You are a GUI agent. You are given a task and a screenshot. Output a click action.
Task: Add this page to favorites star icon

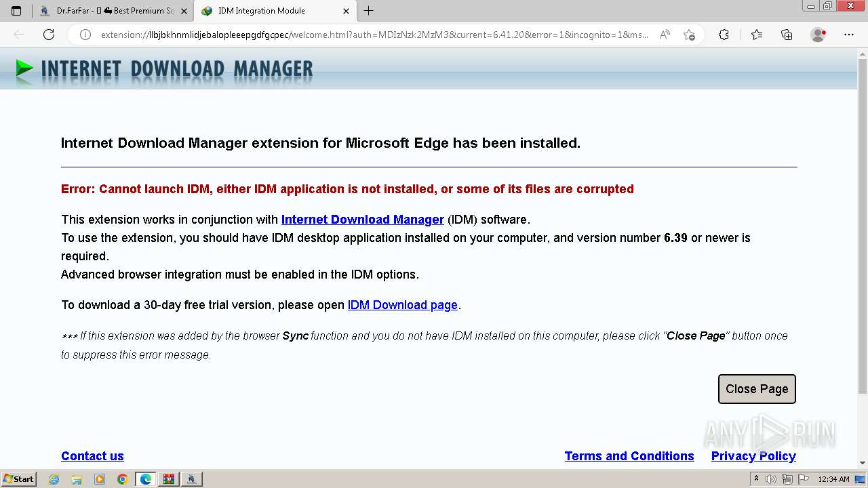pos(689,35)
